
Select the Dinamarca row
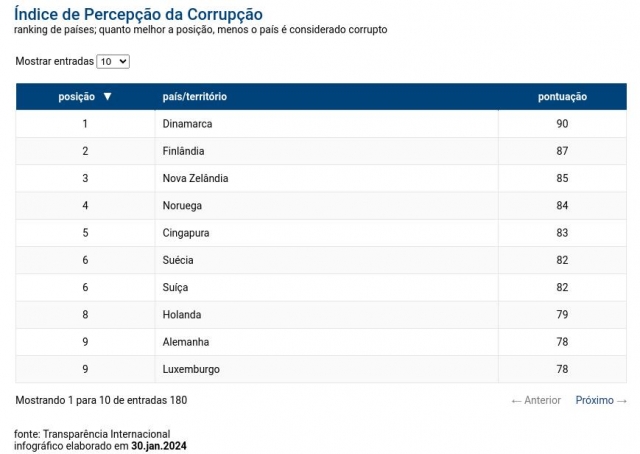[321, 124]
